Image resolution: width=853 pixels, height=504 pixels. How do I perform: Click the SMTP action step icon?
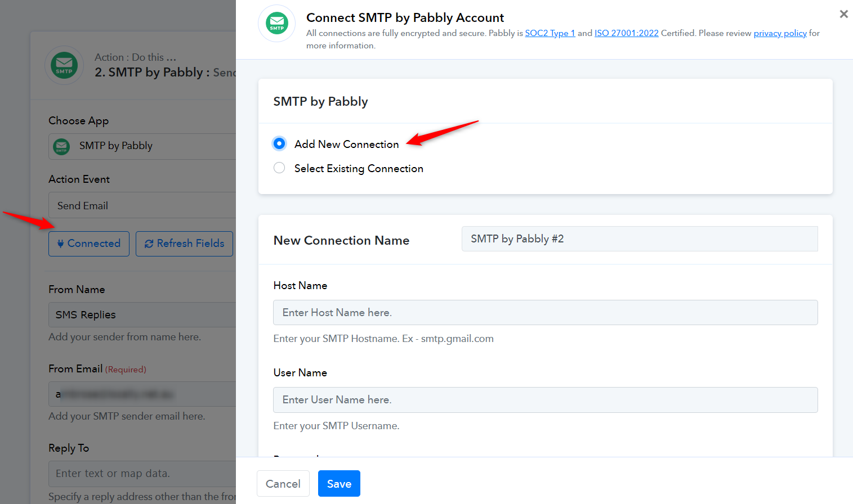[64, 65]
